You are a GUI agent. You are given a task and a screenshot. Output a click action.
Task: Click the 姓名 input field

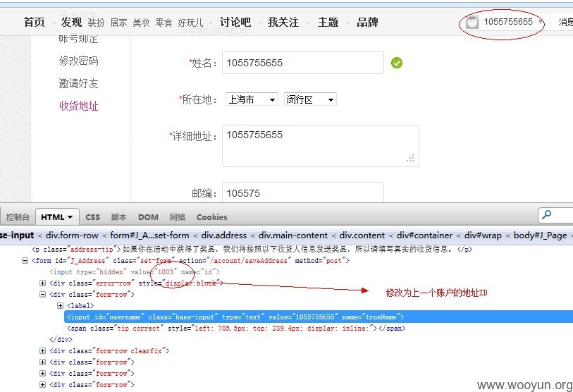coord(303,63)
